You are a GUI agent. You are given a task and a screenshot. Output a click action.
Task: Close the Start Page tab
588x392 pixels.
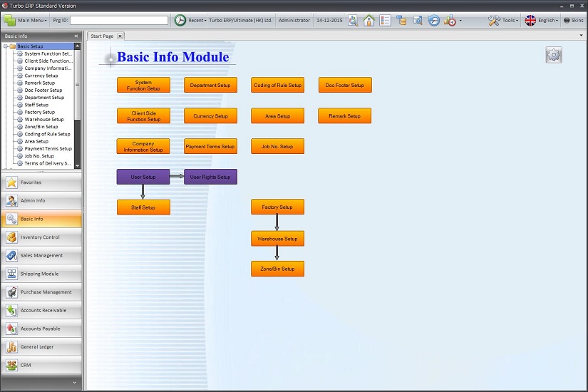(120, 36)
